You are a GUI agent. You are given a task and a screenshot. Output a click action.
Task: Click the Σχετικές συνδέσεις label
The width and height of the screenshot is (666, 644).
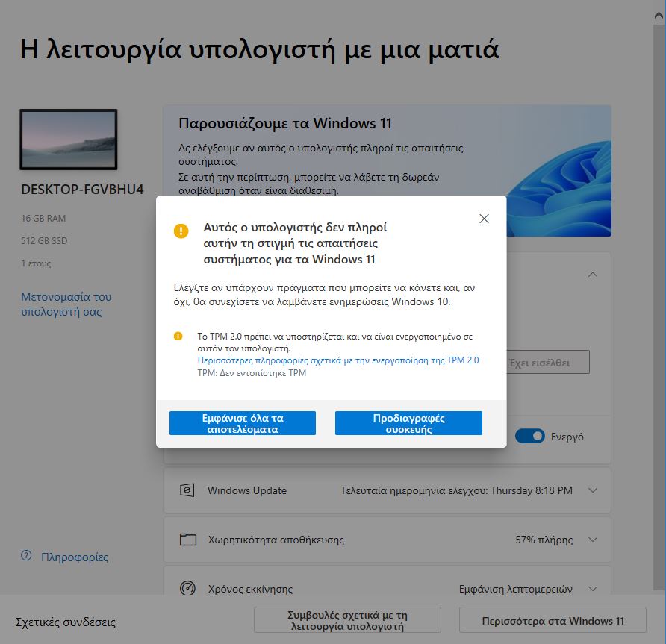click(66, 622)
